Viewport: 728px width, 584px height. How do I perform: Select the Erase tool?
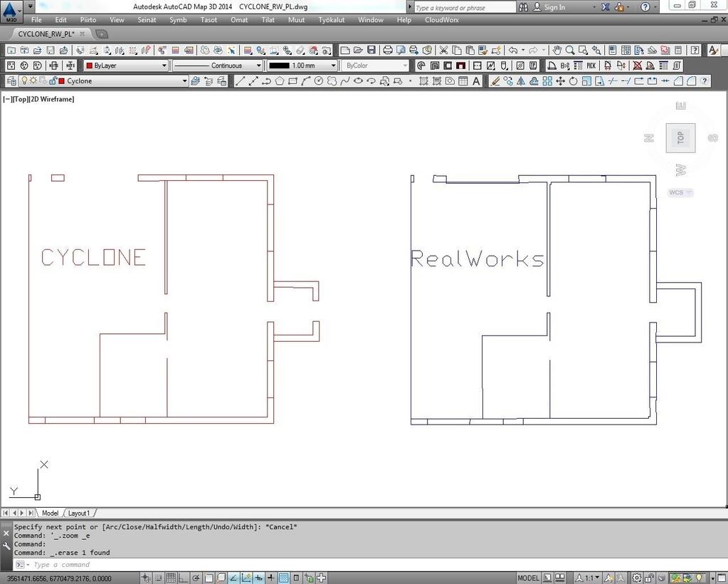pos(495,81)
